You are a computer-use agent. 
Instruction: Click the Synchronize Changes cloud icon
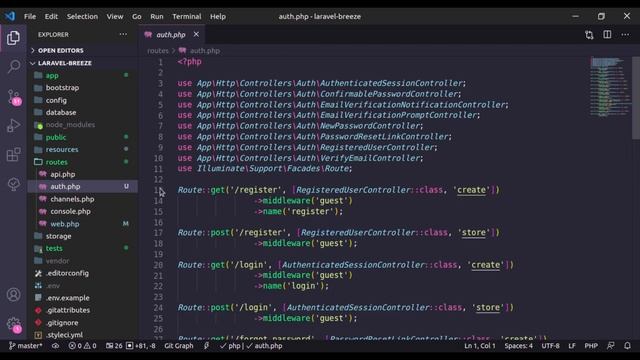pyautogui.click(x=55, y=346)
